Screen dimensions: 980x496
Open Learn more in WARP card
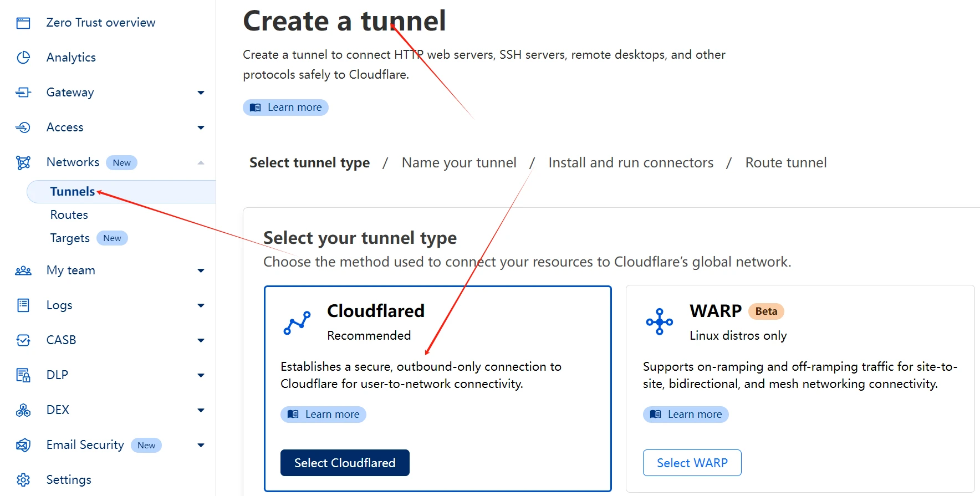pyautogui.click(x=686, y=415)
